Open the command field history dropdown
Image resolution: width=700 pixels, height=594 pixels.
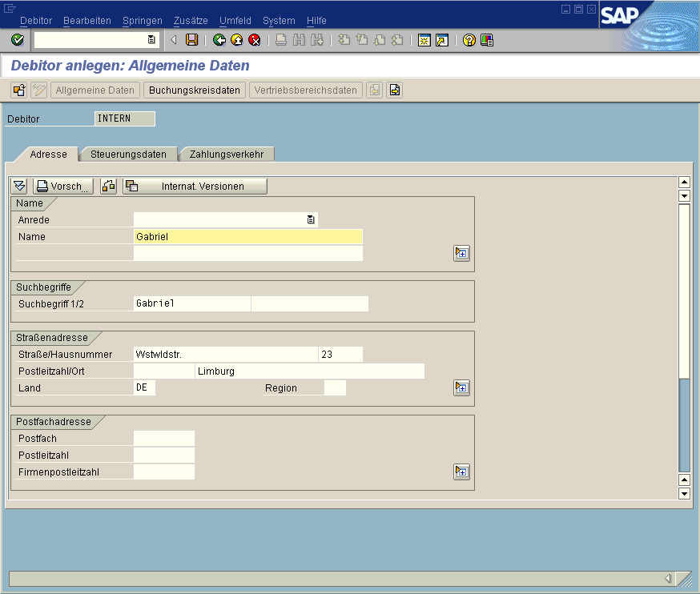coord(151,40)
